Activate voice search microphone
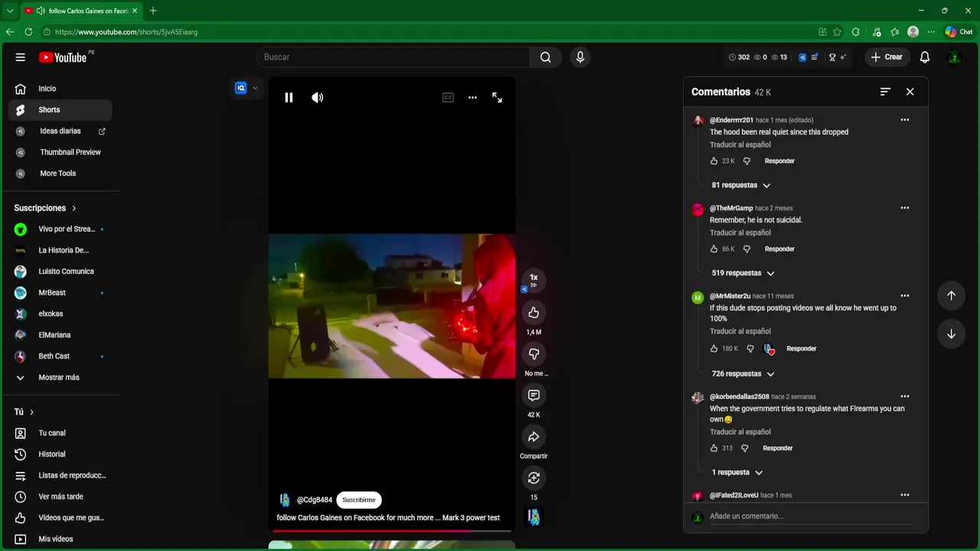 coord(580,57)
